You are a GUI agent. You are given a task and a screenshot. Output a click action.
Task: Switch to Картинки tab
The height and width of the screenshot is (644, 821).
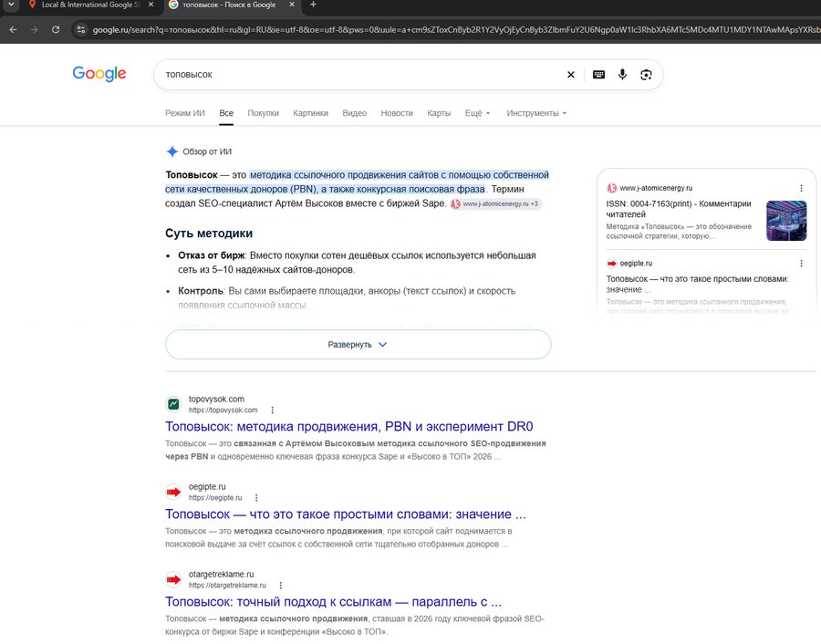pos(310,113)
